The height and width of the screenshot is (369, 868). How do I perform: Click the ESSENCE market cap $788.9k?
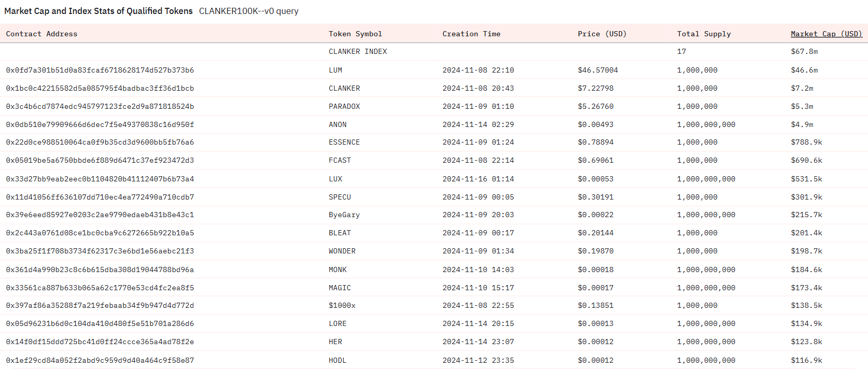coord(806,142)
